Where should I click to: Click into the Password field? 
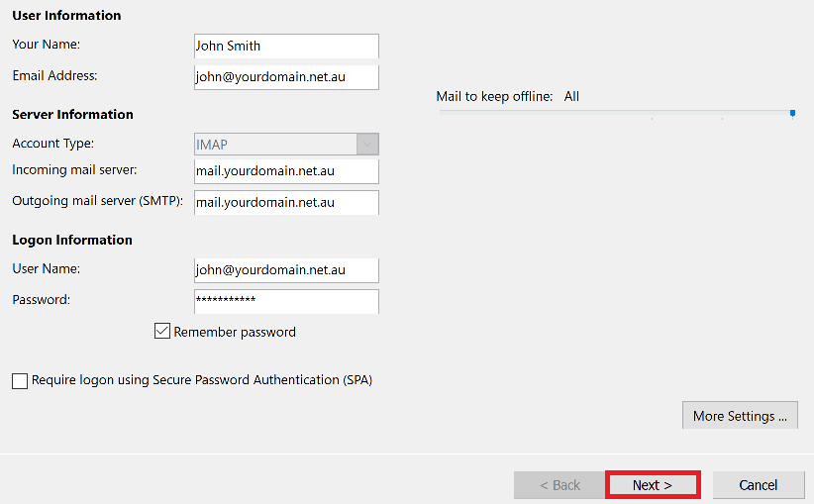coord(286,300)
